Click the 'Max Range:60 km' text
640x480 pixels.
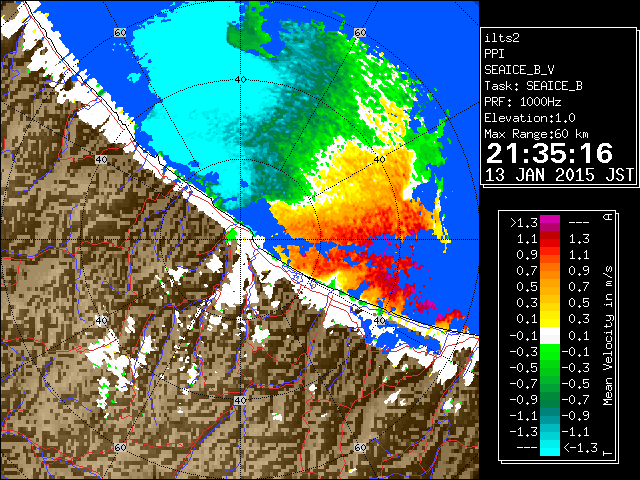(536, 134)
